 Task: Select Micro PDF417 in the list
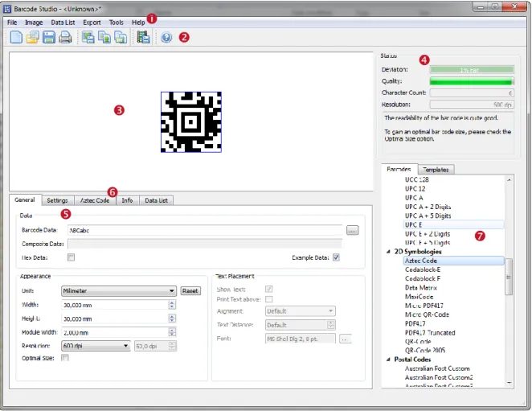424,306
